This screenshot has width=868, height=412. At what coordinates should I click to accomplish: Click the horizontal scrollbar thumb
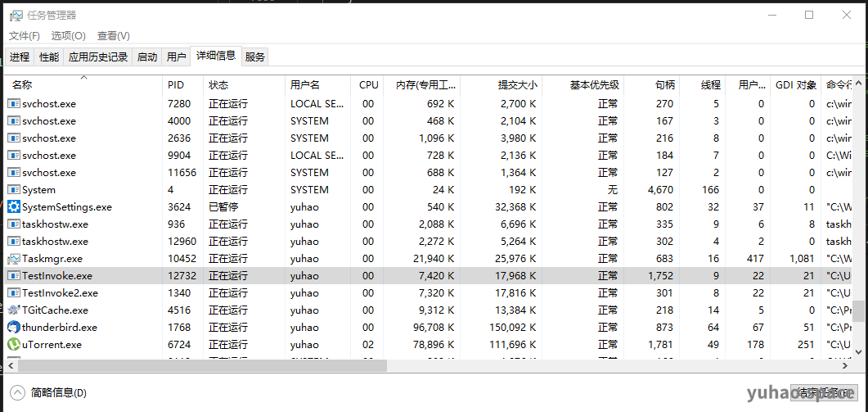[x=203, y=365]
